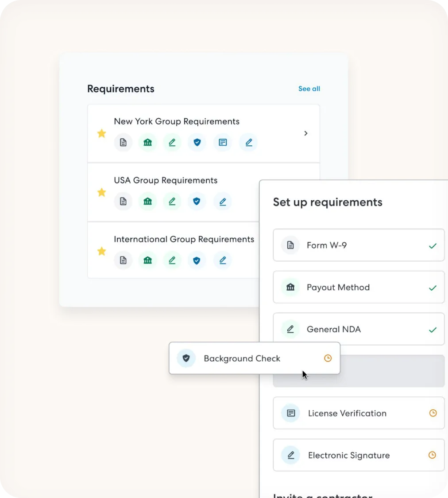Click the Set up requirements heading
448x498 pixels.
[328, 202]
